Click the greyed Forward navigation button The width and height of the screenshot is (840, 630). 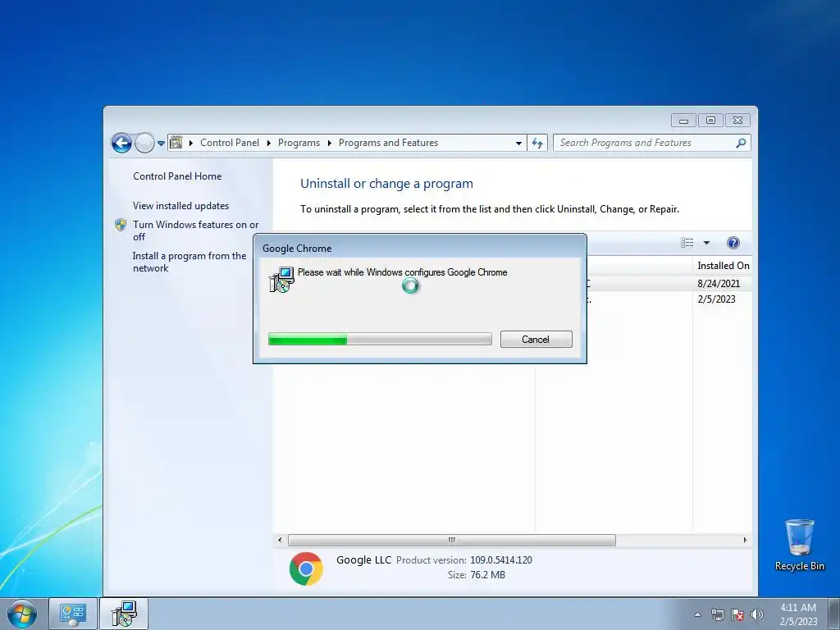point(144,143)
